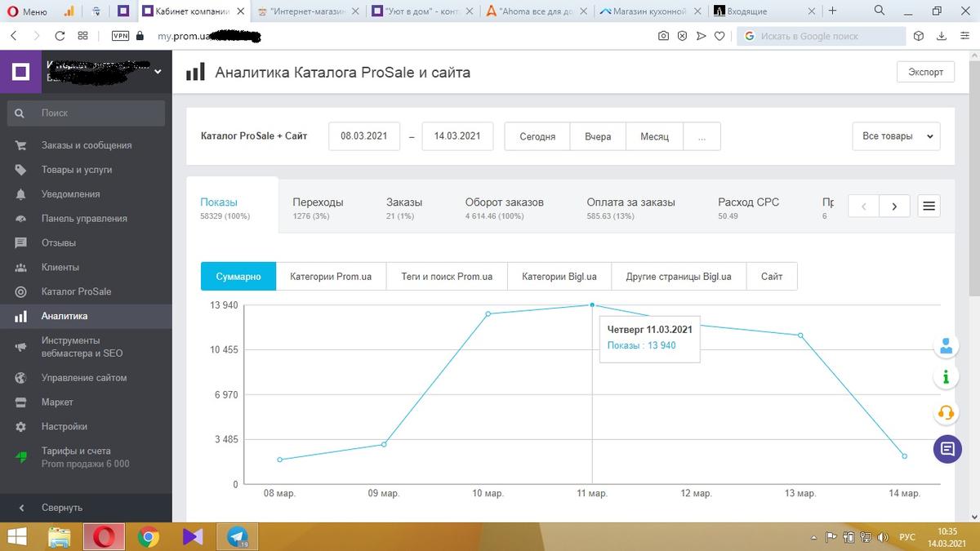Click the Экспорт button
The width and height of the screenshot is (980, 551).
coord(925,72)
